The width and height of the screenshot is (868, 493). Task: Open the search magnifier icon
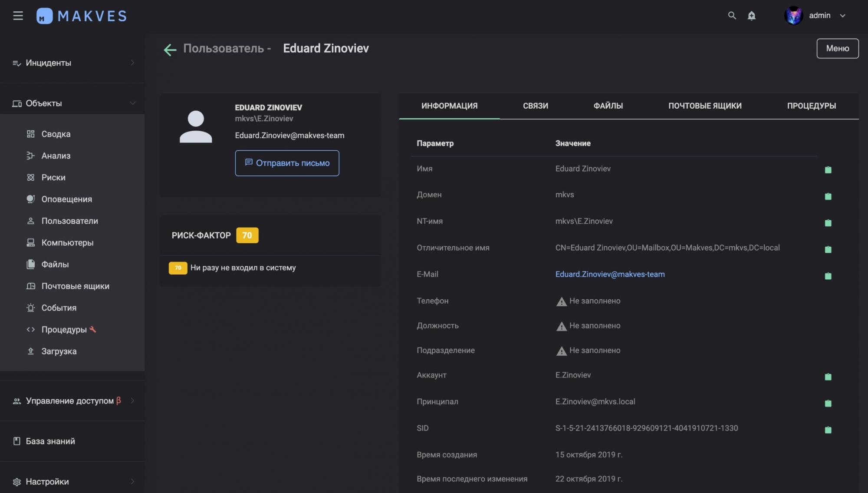732,16
